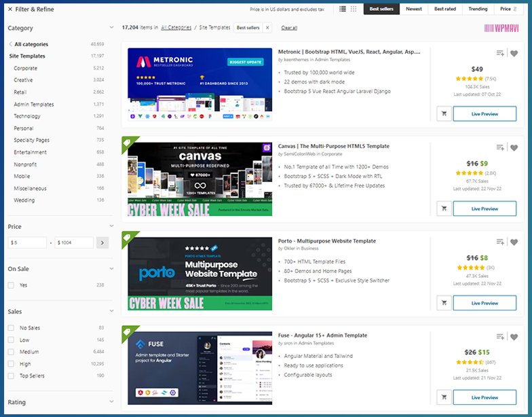This screenshot has height=417, width=532.
Task: Click the minimum price field
Action: (27, 242)
